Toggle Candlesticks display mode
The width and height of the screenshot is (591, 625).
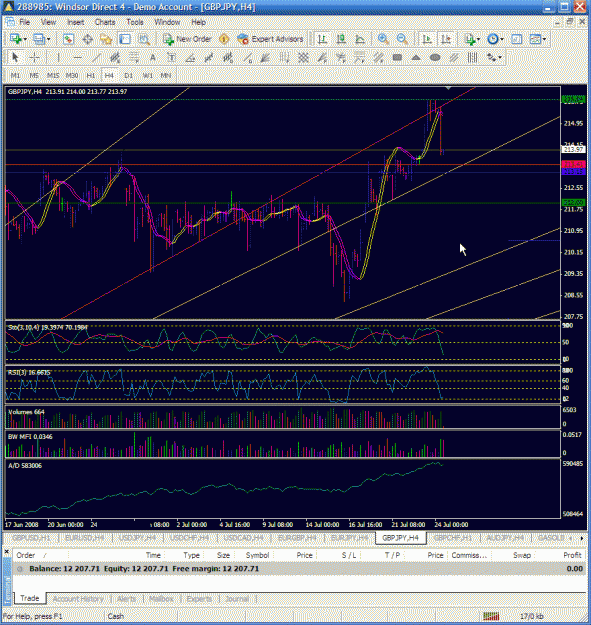(341, 39)
